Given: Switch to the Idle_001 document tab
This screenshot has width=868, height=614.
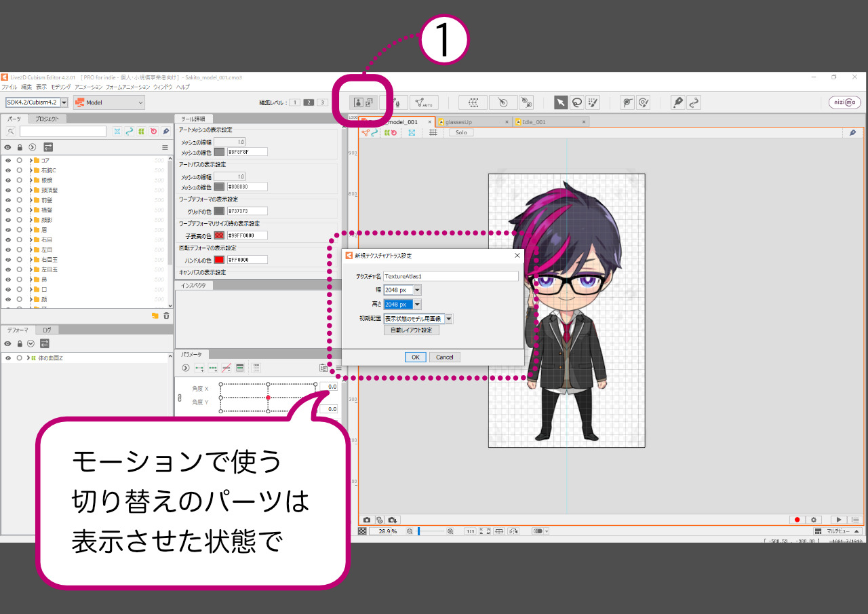Looking at the screenshot, I should [x=549, y=122].
